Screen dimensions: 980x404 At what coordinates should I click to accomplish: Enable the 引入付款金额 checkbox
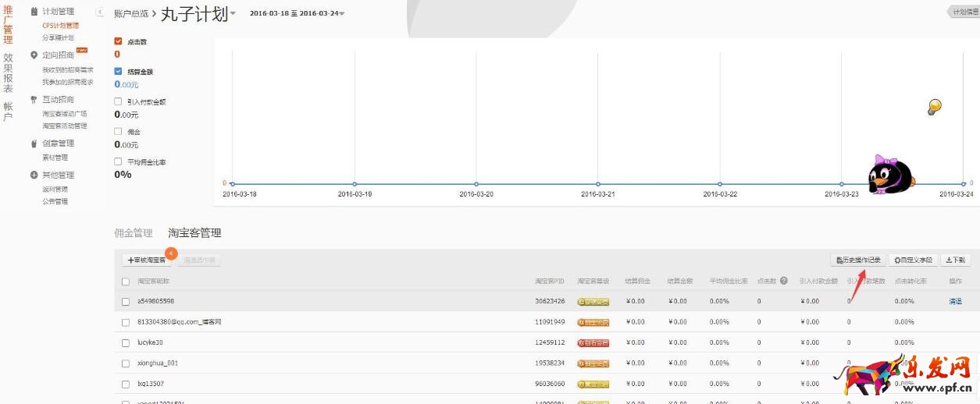point(118,101)
